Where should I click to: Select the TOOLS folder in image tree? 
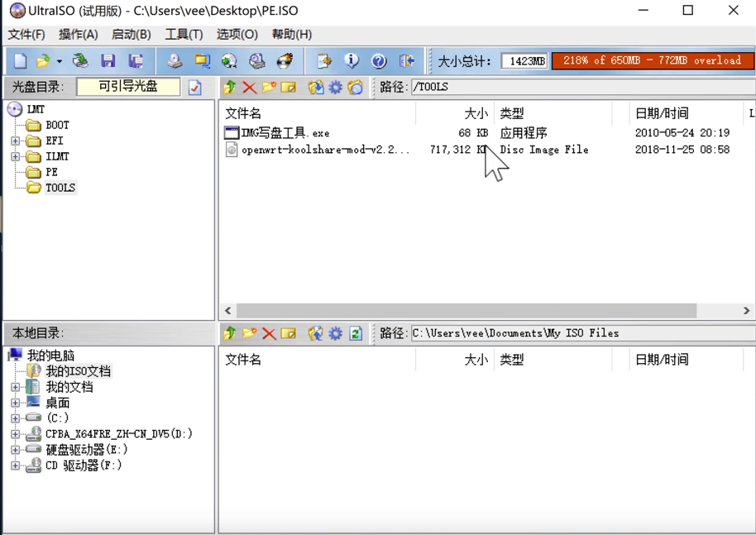pyautogui.click(x=60, y=188)
